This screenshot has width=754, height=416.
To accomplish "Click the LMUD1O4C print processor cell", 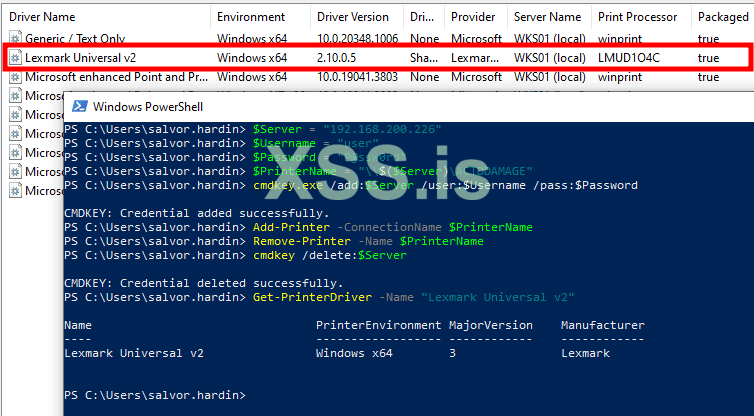I will tap(629, 58).
